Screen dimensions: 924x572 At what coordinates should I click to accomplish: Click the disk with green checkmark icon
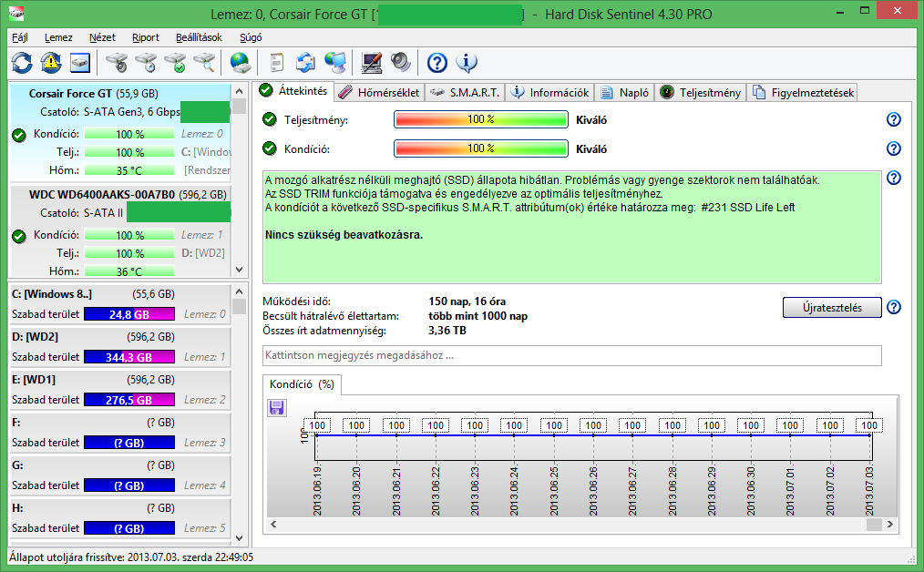[175, 63]
